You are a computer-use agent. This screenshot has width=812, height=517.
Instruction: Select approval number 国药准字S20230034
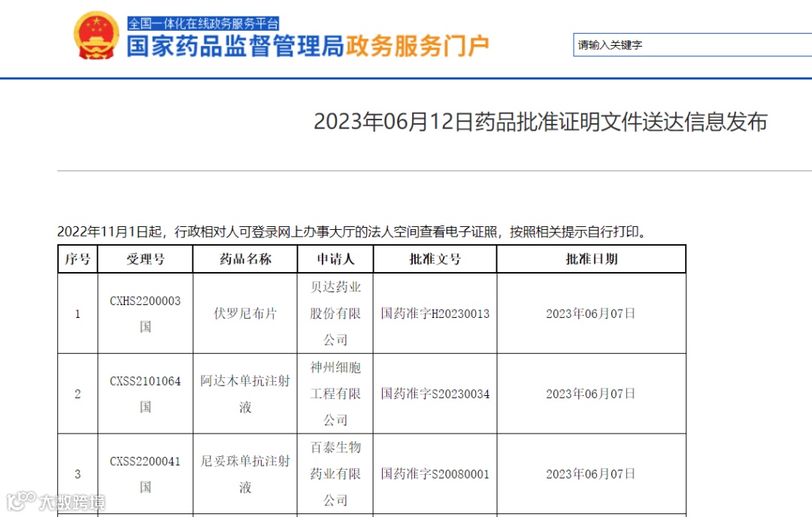(x=435, y=394)
